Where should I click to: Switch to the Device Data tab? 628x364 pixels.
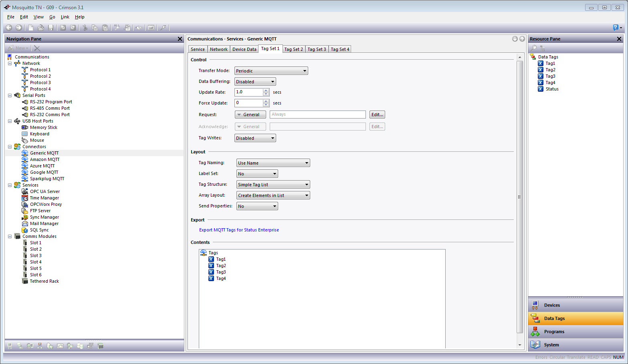coord(244,49)
